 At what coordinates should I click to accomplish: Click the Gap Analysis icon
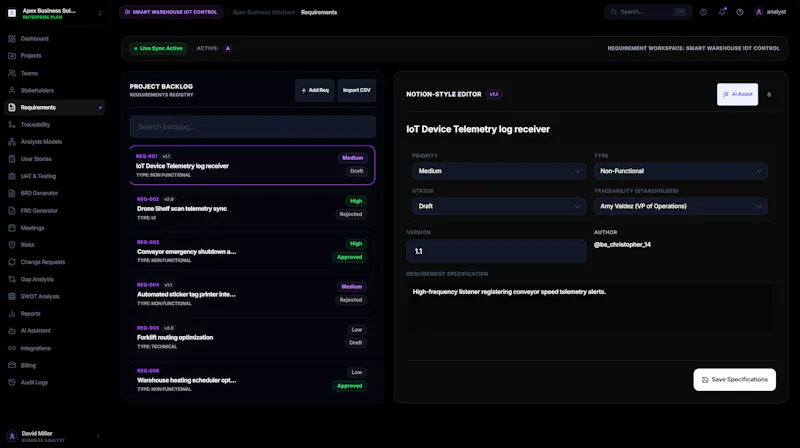[12, 279]
